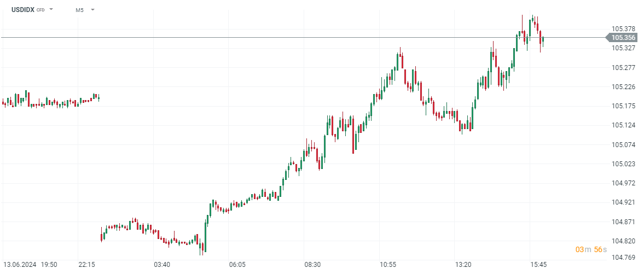This screenshot has height=274, width=644.
Task: Click the 13.06.2024 19:50 date label
Action: 31,265
